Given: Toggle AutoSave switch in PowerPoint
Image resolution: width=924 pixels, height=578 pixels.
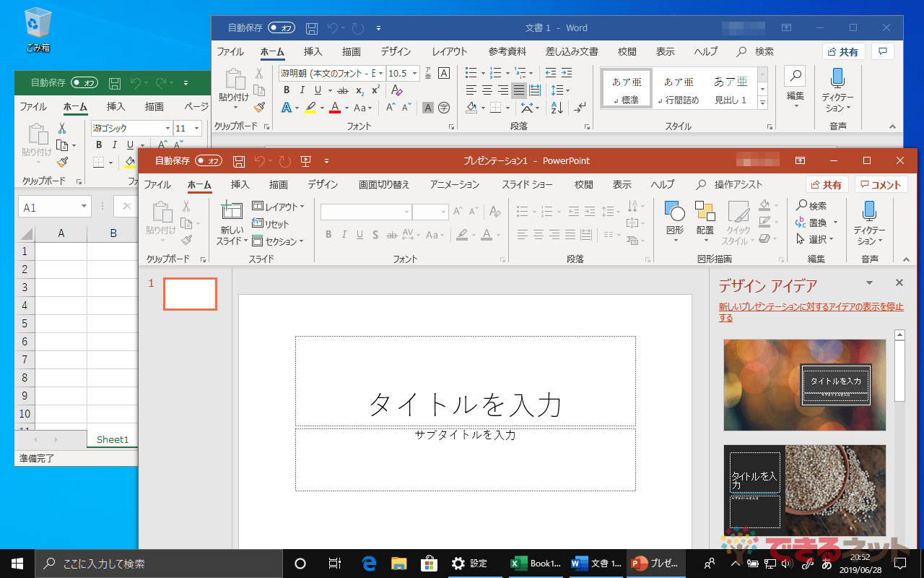Looking at the screenshot, I should point(209,161).
